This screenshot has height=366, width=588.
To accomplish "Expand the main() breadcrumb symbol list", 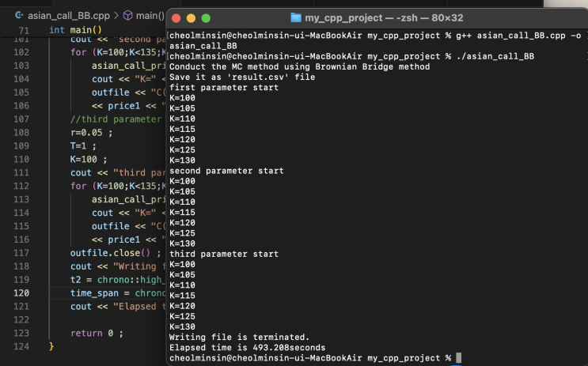I will (150, 15).
